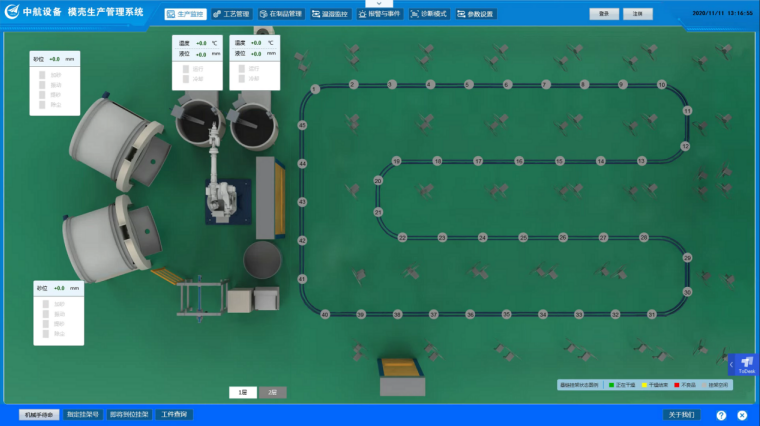Toggle 振动 indicator in lower sand panel
The width and height of the screenshot is (760, 426).
click(x=46, y=314)
